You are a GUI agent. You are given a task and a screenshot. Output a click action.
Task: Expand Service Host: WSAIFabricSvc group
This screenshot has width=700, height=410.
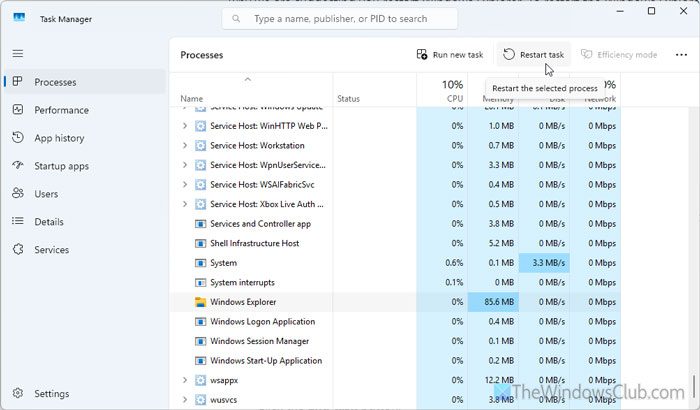point(185,184)
